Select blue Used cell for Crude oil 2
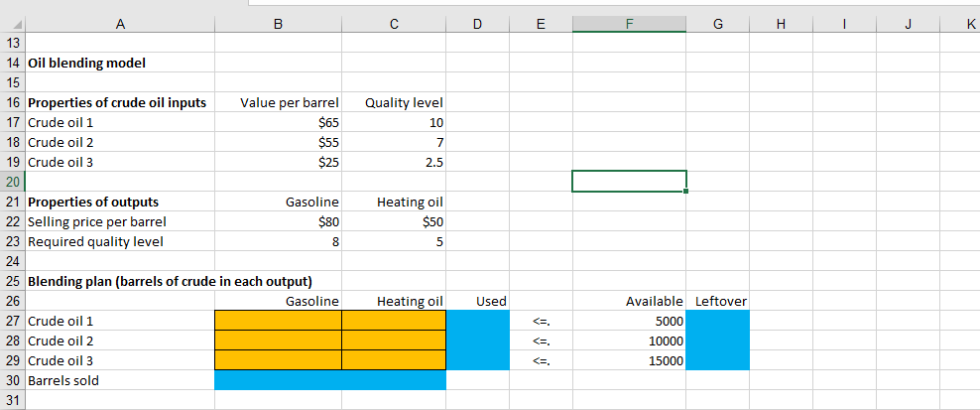The height and width of the screenshot is (410, 980). pos(477,341)
